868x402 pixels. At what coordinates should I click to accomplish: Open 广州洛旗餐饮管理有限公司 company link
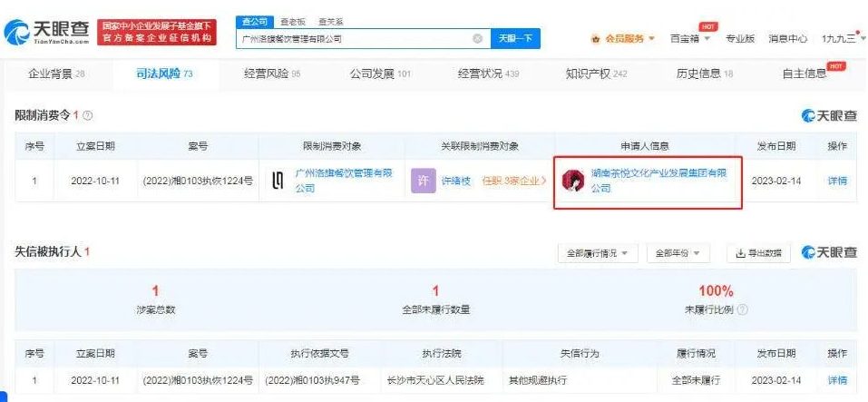(344, 181)
